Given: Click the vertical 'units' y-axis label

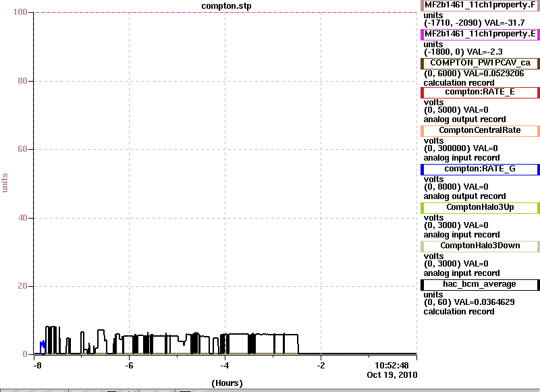Looking at the screenshot, I should (5, 183).
